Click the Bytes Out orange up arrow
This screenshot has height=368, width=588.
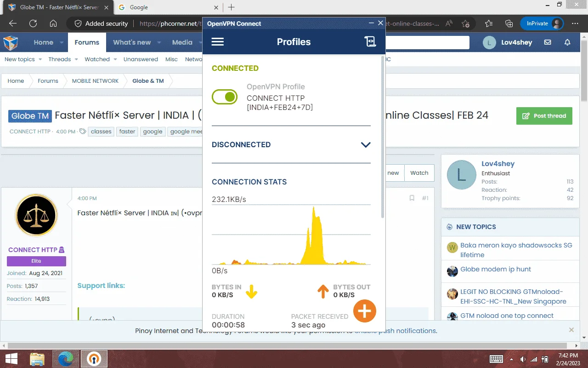(323, 291)
